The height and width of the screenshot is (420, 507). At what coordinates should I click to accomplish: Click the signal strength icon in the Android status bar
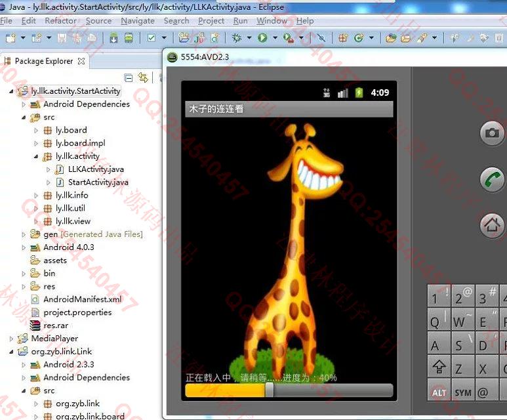point(343,93)
